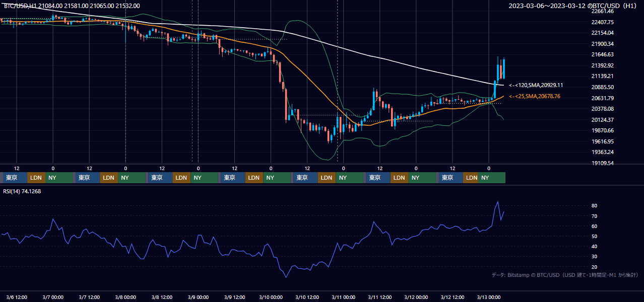
Task: Click the 3/10 00:00 time label
Action: point(271,297)
